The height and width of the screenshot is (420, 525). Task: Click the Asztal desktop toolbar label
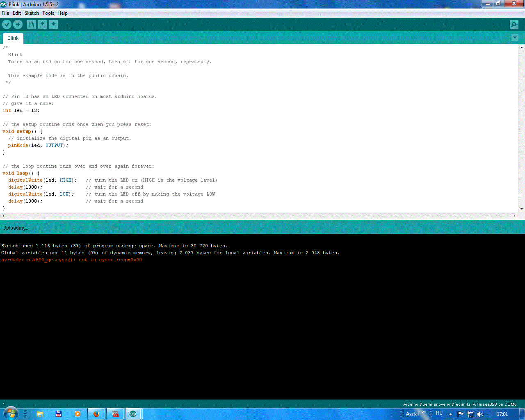click(412, 414)
